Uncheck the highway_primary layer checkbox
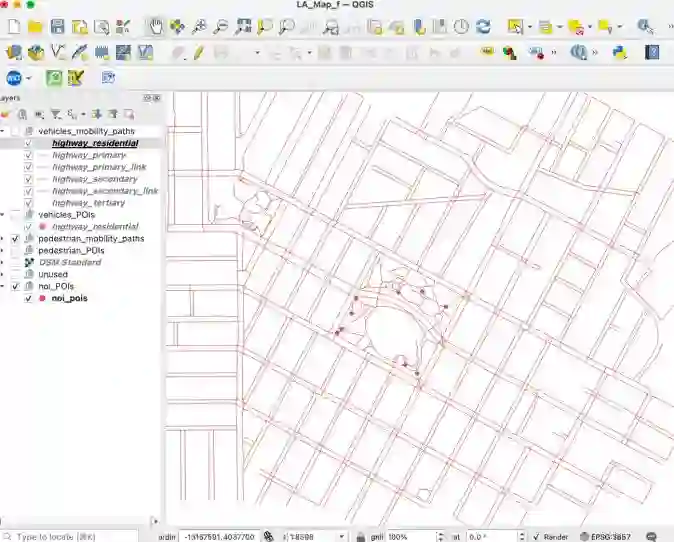The width and height of the screenshot is (674, 542). [x=29, y=155]
